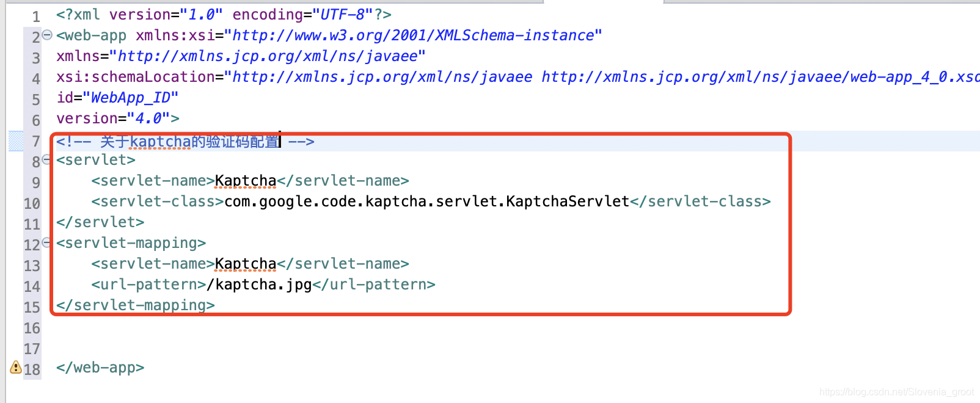The height and width of the screenshot is (403, 980).
Task: Collapse the servlet element fold on line 8
Action: (x=47, y=159)
